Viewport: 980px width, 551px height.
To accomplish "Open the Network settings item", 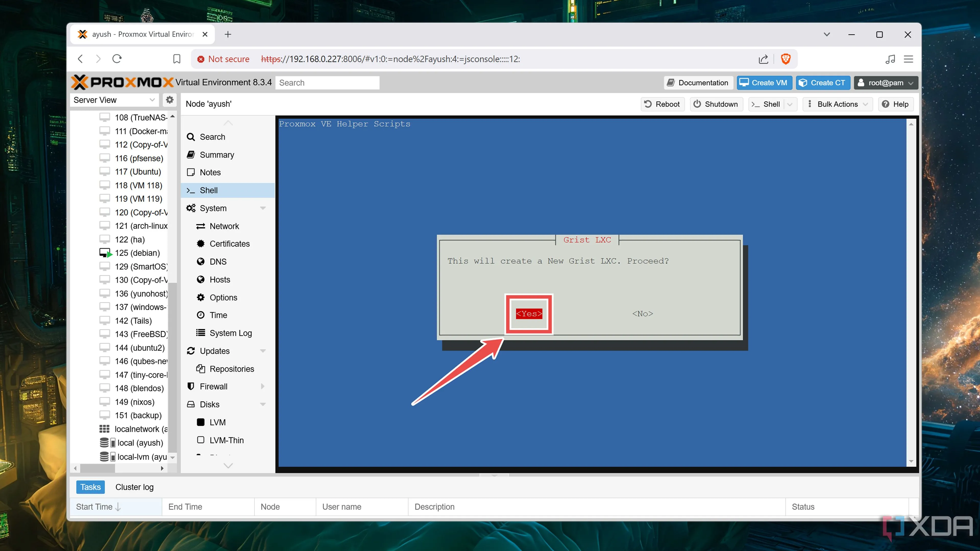I will click(227, 226).
